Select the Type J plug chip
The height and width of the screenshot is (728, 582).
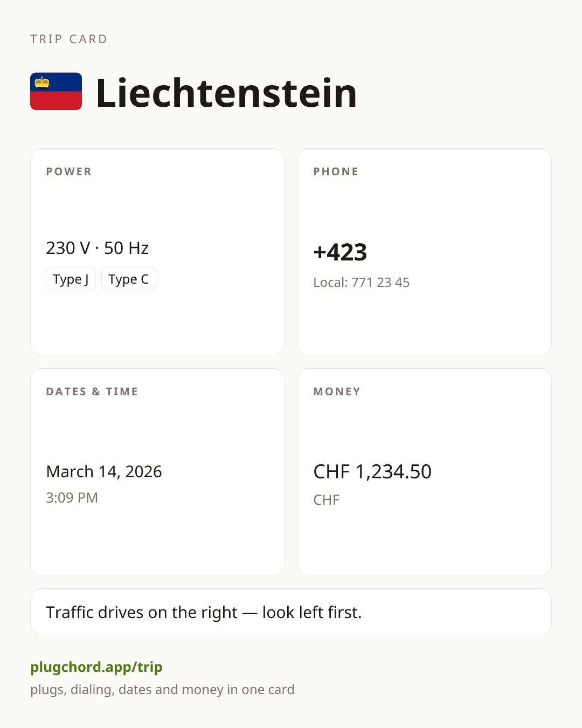71,279
